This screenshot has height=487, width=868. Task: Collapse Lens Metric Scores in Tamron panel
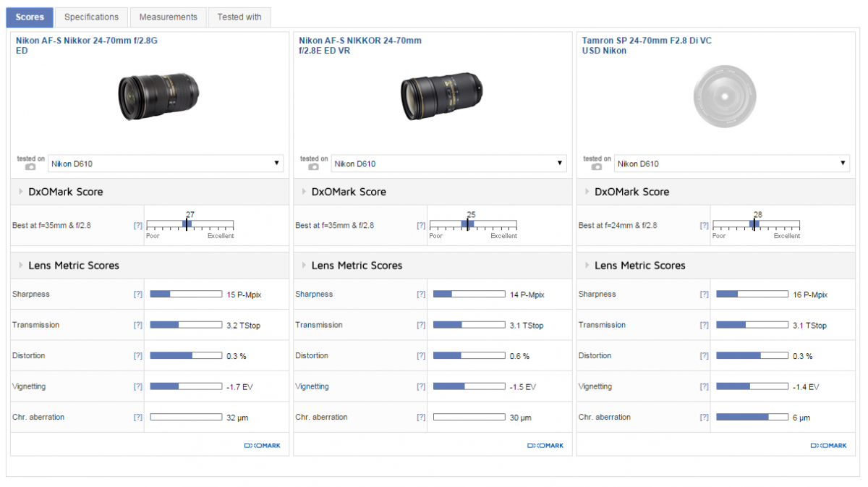(x=639, y=266)
